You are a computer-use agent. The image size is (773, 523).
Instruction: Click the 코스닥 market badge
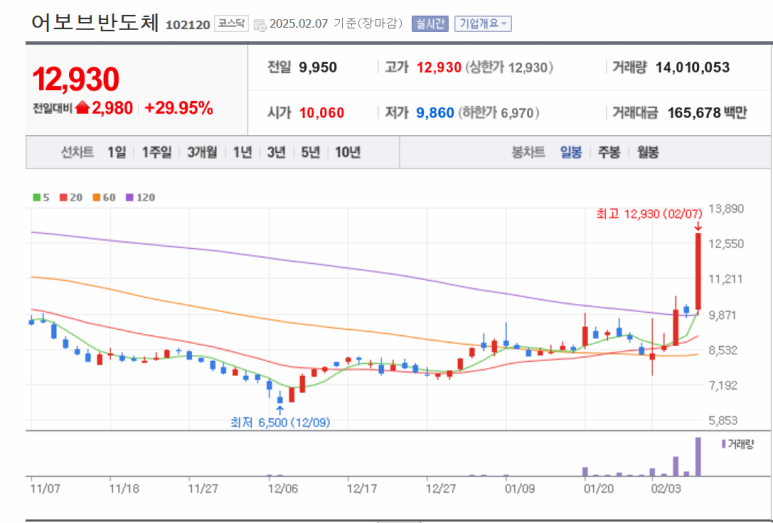[x=231, y=24]
